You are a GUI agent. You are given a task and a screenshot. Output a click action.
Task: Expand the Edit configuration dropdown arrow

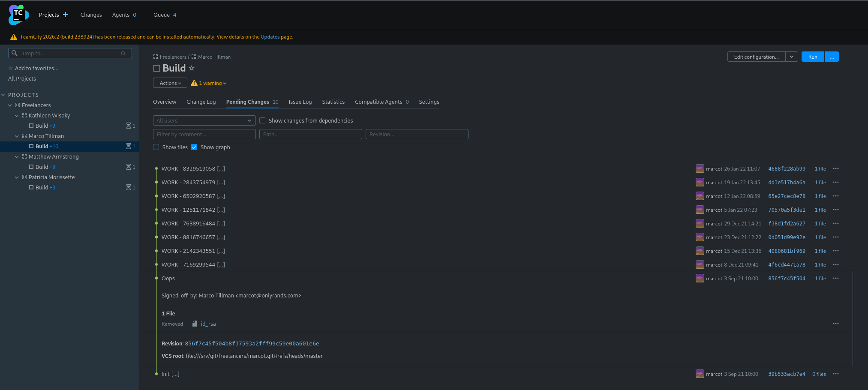792,57
